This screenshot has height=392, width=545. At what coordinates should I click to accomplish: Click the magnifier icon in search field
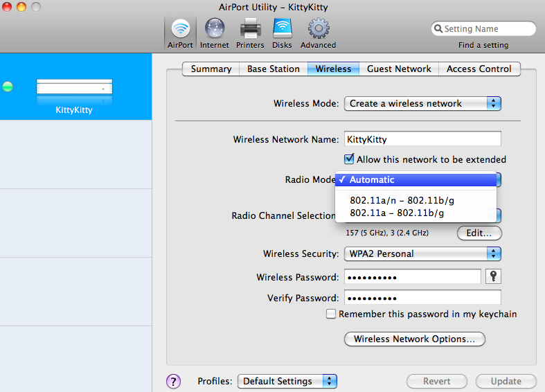click(x=438, y=28)
